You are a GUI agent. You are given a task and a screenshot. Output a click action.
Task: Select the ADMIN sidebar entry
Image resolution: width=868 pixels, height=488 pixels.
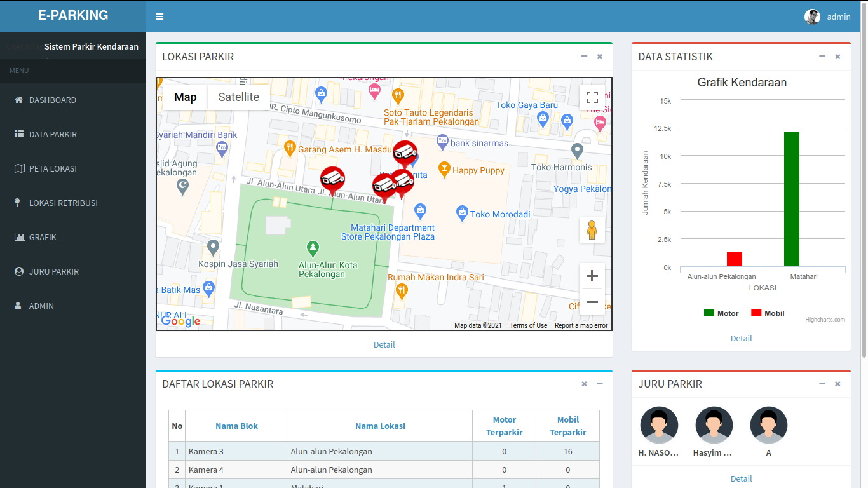coord(73,306)
